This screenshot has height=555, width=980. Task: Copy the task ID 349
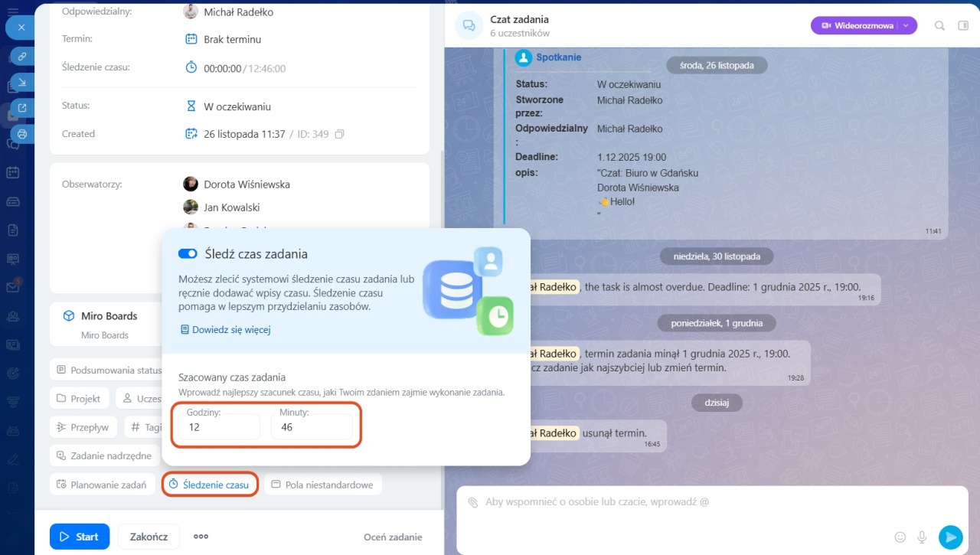click(339, 134)
